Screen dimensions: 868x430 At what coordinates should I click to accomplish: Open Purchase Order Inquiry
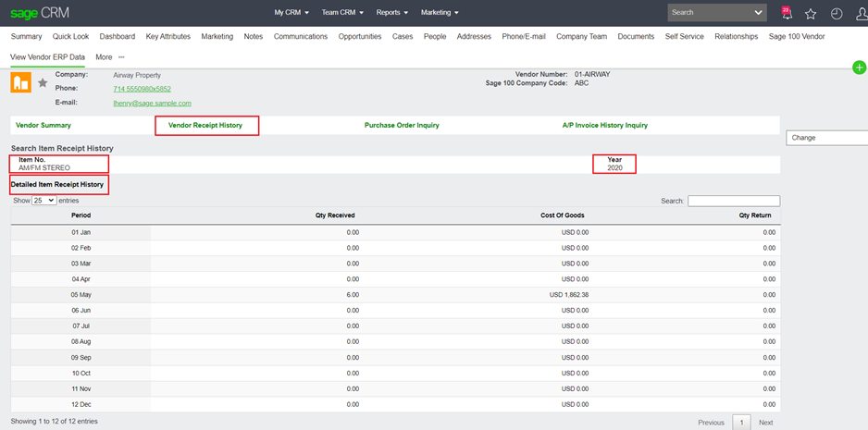click(x=402, y=125)
